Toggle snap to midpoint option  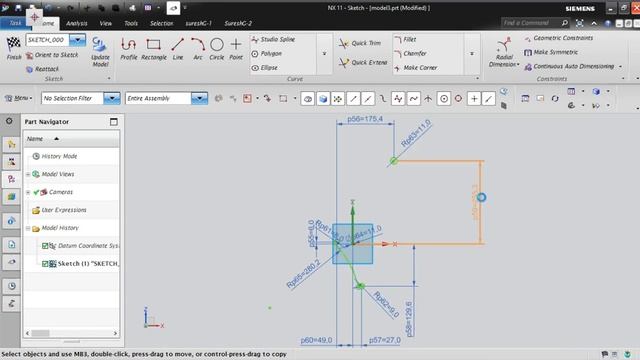368,98
